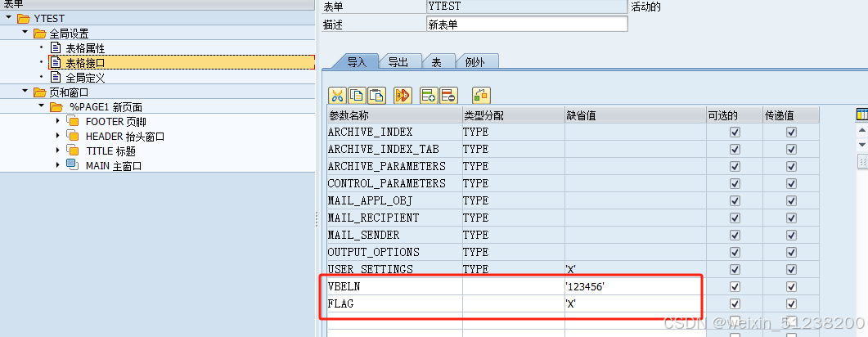Switch to the 例外 tab
Image resolution: width=868 pixels, height=337 pixels.
point(476,62)
